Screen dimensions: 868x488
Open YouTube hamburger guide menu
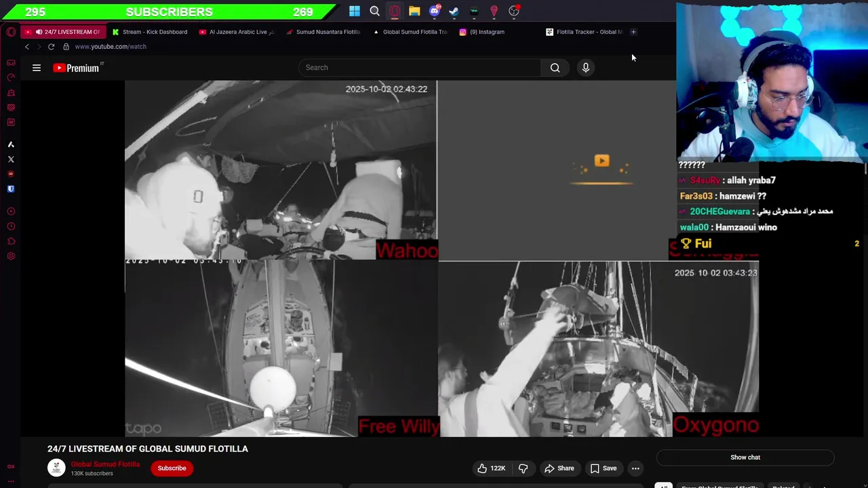37,68
